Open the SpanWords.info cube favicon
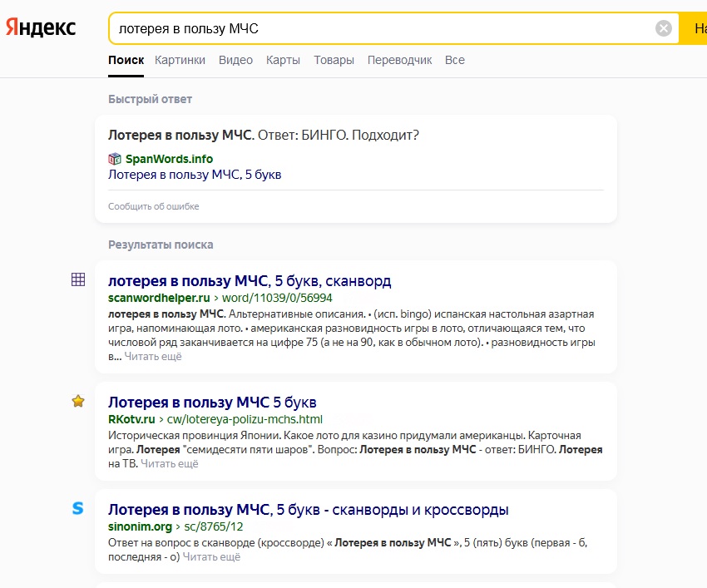 pos(115,159)
